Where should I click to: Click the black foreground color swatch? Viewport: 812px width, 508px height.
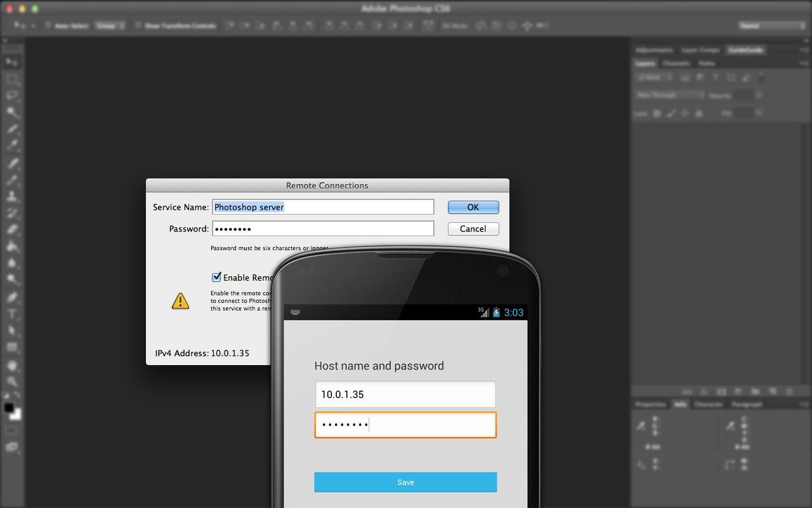click(x=9, y=408)
